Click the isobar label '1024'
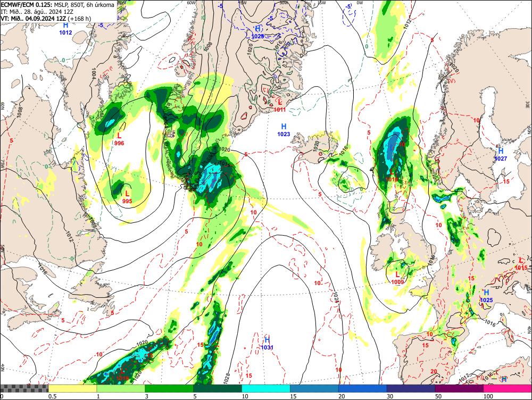The width and height of the screenshot is (532, 400). tap(336, 297)
